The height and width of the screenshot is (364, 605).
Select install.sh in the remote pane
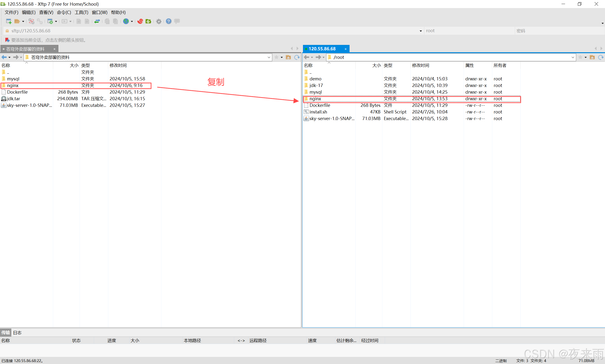tap(318, 112)
